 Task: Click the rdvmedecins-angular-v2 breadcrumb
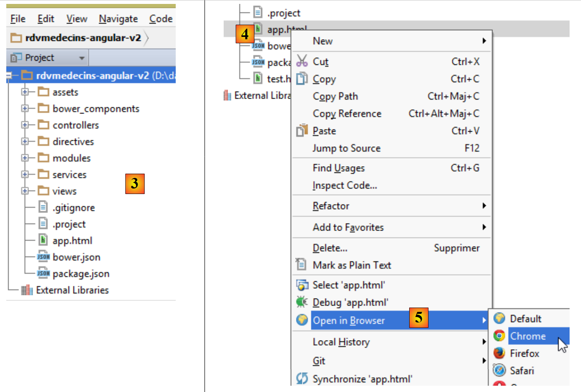[x=83, y=38]
